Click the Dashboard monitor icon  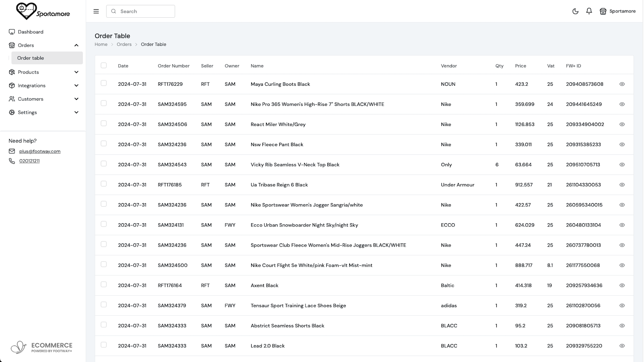pyautogui.click(x=12, y=32)
